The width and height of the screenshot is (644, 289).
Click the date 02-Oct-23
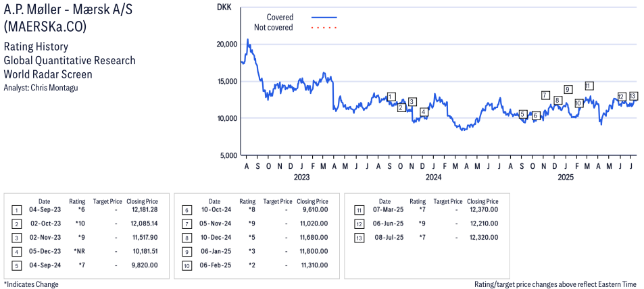point(46,224)
